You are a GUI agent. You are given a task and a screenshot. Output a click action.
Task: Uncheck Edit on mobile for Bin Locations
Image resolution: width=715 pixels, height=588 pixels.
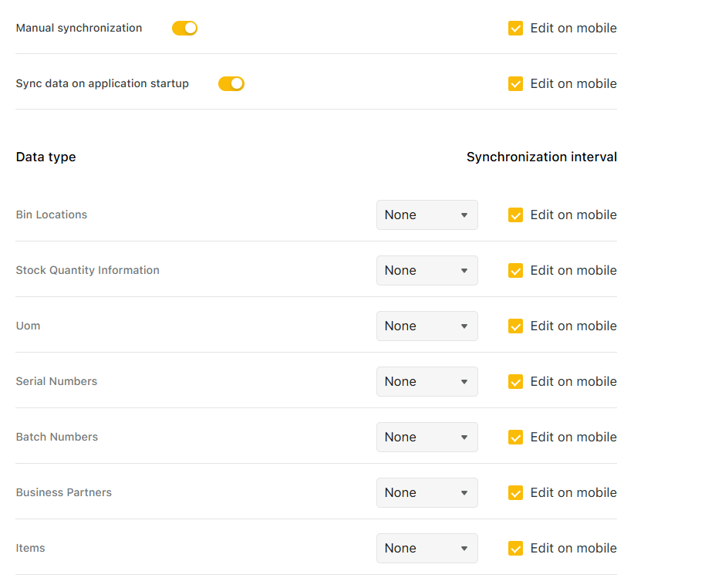[x=516, y=215]
